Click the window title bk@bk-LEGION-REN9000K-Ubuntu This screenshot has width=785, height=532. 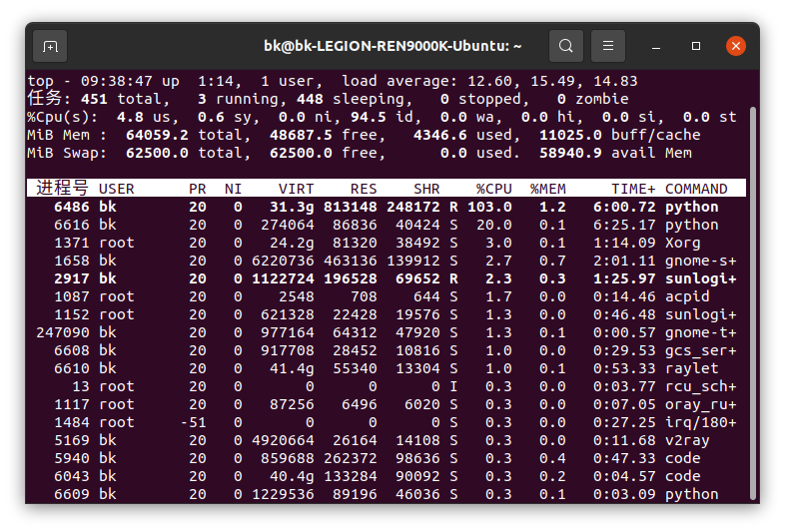click(392, 46)
